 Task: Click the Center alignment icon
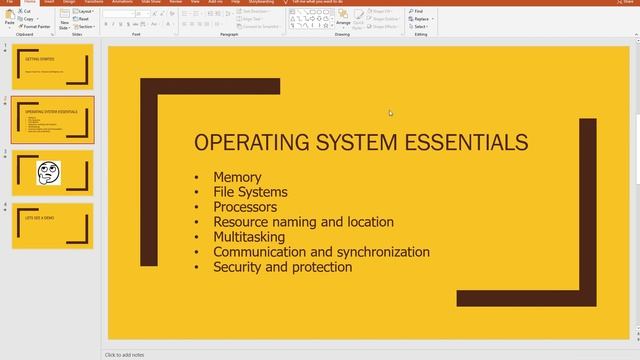[192, 24]
